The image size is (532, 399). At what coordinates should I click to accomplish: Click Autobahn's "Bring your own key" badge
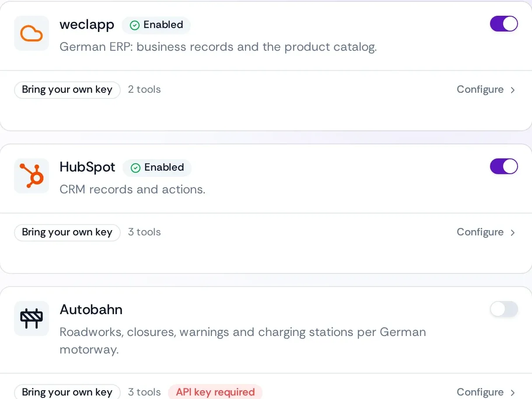(x=67, y=392)
